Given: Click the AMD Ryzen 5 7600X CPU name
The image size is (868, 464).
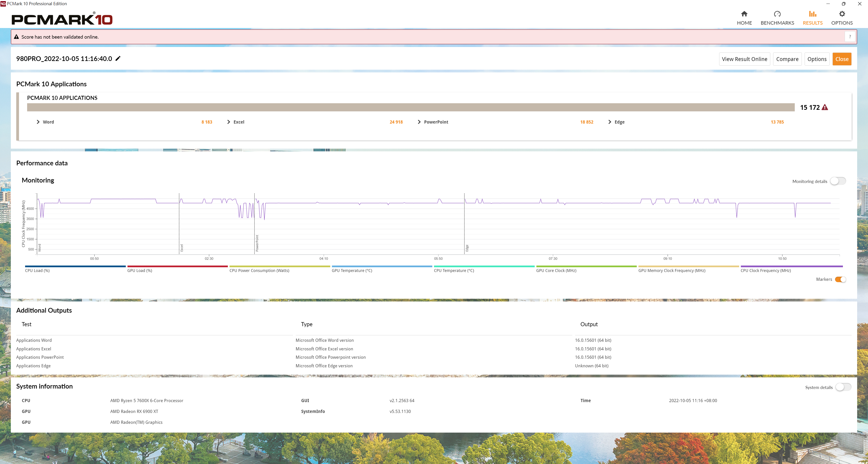Looking at the screenshot, I should (x=146, y=400).
